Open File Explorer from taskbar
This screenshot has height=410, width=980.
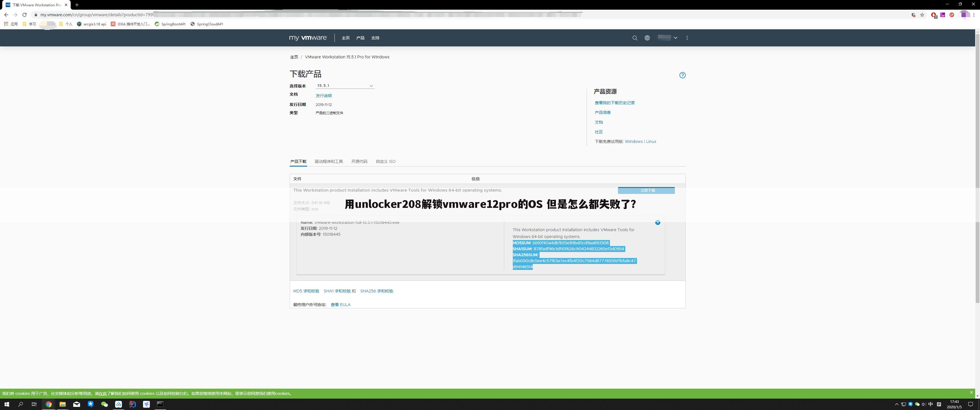click(x=62, y=404)
